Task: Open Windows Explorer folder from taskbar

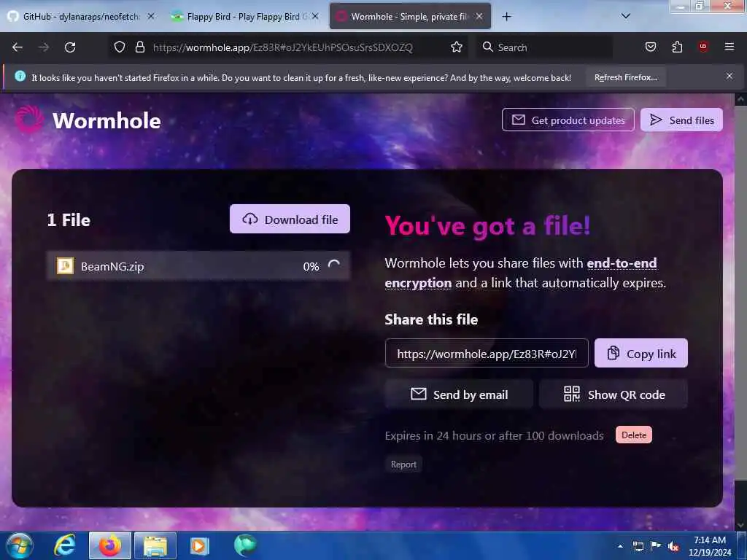Action: (x=155, y=545)
